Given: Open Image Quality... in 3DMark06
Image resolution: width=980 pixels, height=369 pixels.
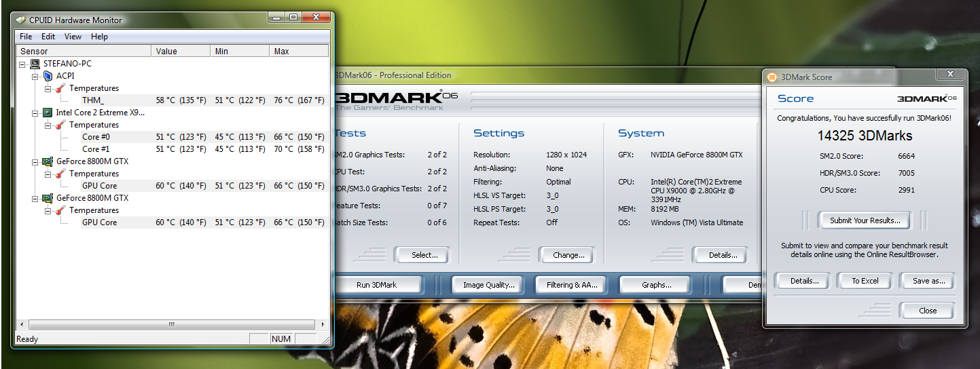Looking at the screenshot, I should click(488, 285).
